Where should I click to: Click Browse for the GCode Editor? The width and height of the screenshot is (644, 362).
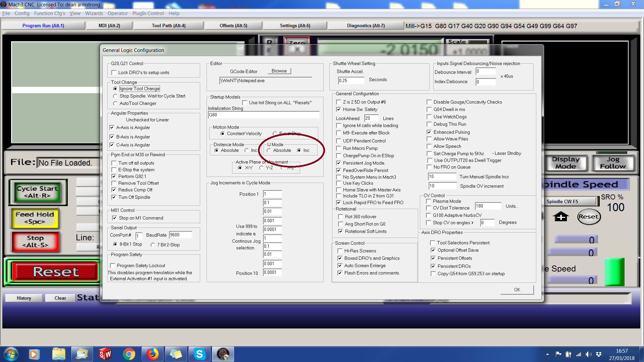pos(279,71)
